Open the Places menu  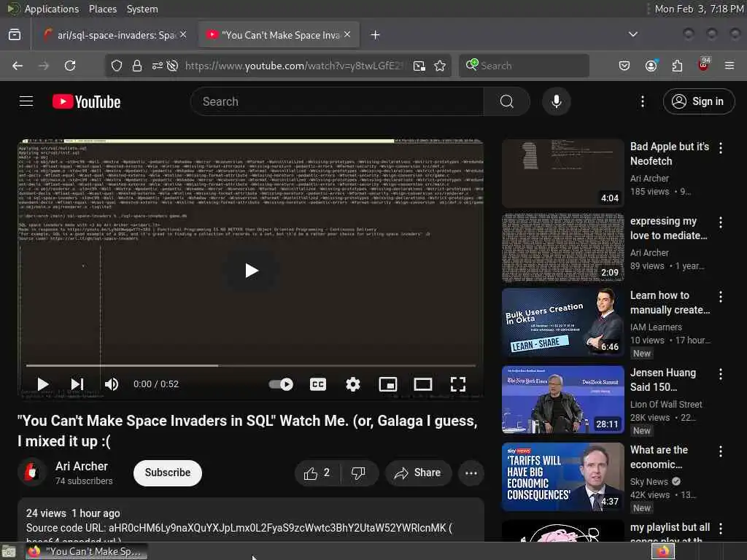click(102, 9)
